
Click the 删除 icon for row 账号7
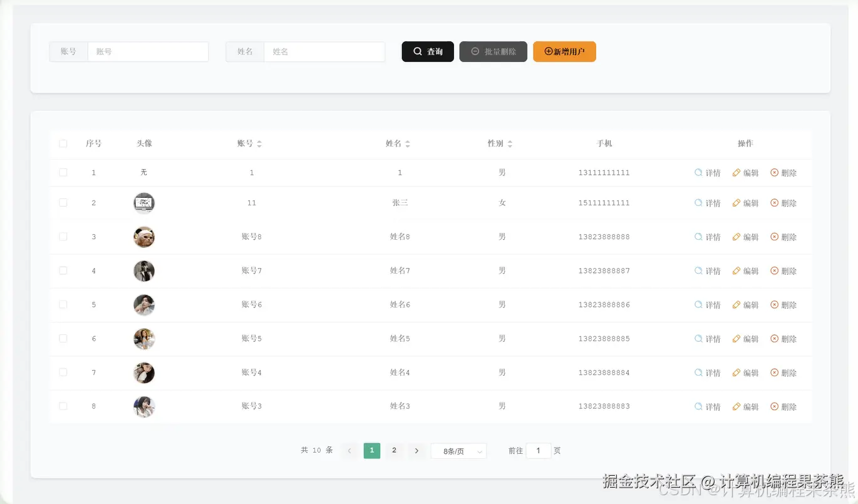pos(774,270)
